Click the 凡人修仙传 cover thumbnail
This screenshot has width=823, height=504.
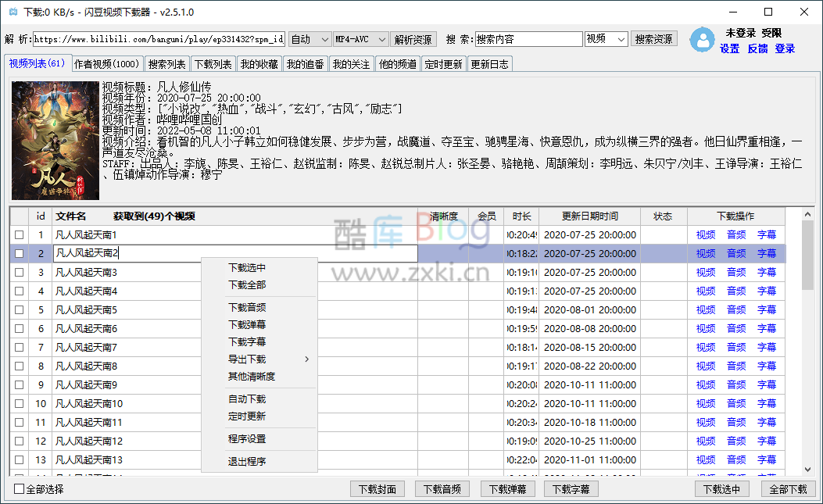[55, 139]
